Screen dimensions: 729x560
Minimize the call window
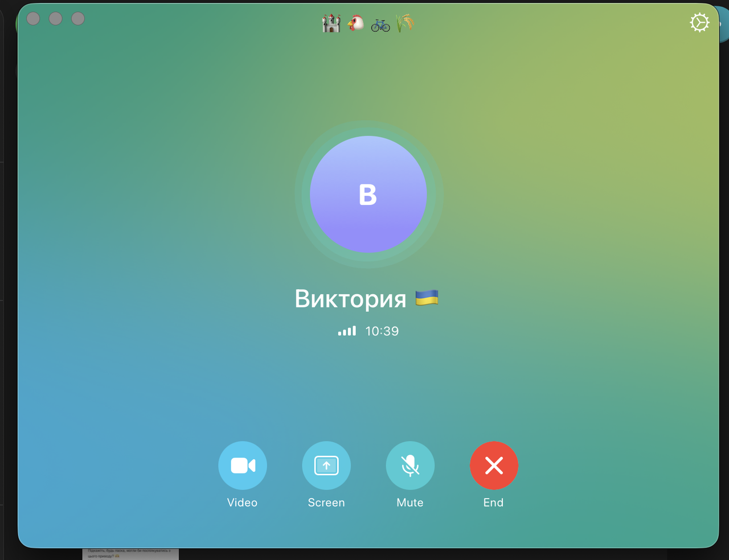click(x=56, y=19)
